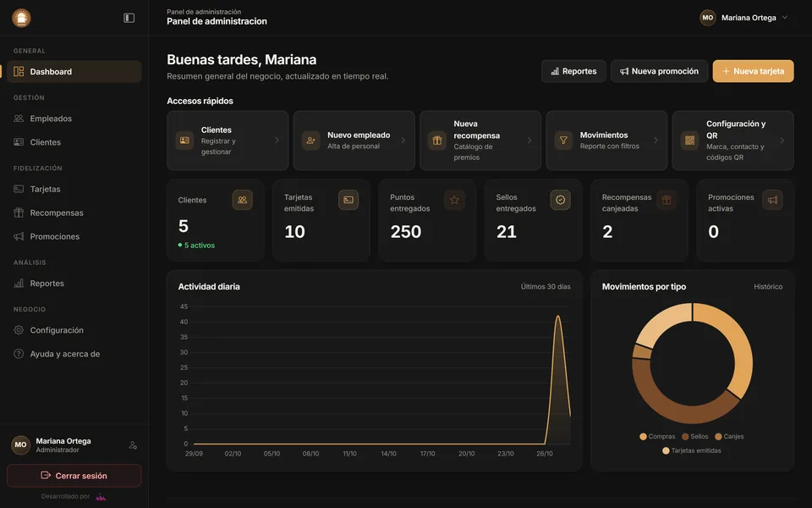Click the Recompensas gift icon in sidebar
The height and width of the screenshot is (508, 812).
click(19, 213)
